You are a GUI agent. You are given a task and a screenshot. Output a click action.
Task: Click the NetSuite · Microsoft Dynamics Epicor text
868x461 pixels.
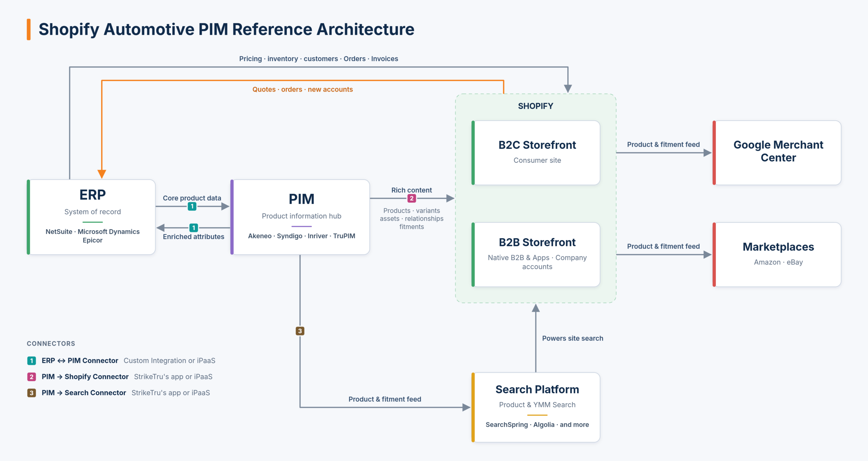coord(93,236)
